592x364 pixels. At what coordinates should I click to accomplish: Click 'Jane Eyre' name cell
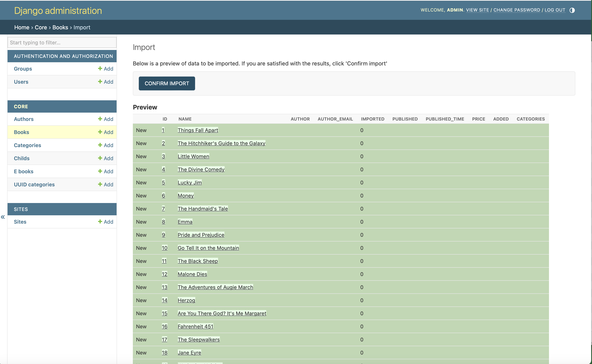[189, 353]
